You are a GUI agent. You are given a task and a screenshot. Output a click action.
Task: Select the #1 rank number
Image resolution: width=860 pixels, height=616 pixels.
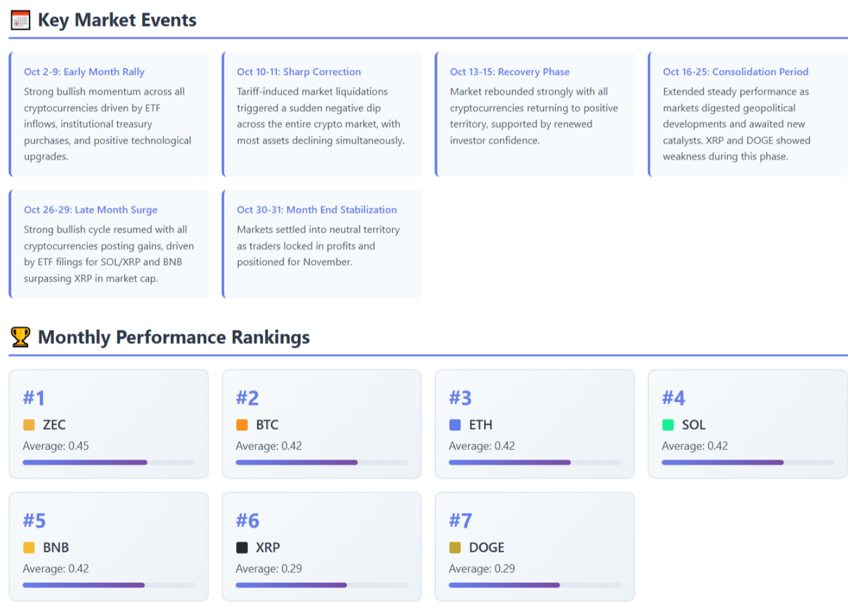coord(34,398)
